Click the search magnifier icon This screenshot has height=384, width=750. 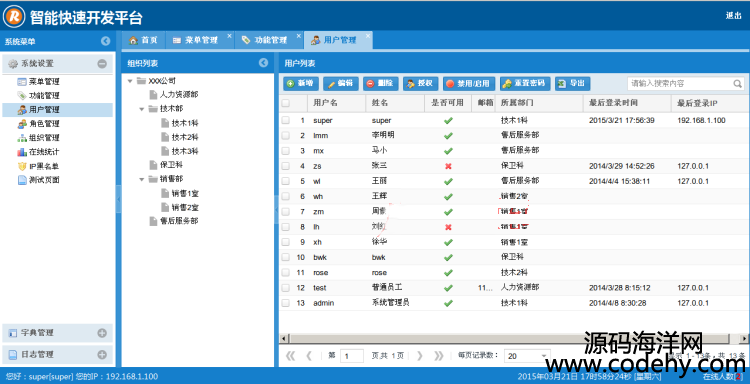738,84
